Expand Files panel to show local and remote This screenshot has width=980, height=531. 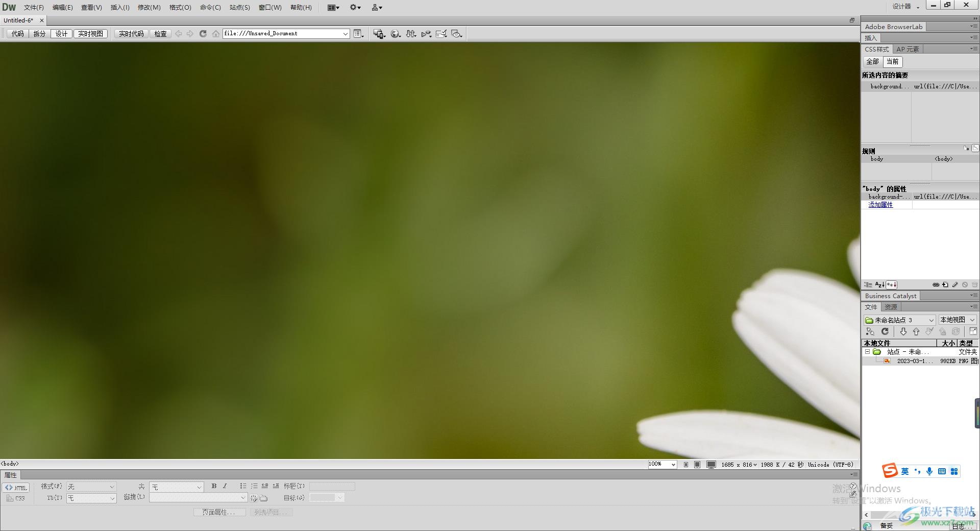(x=973, y=331)
